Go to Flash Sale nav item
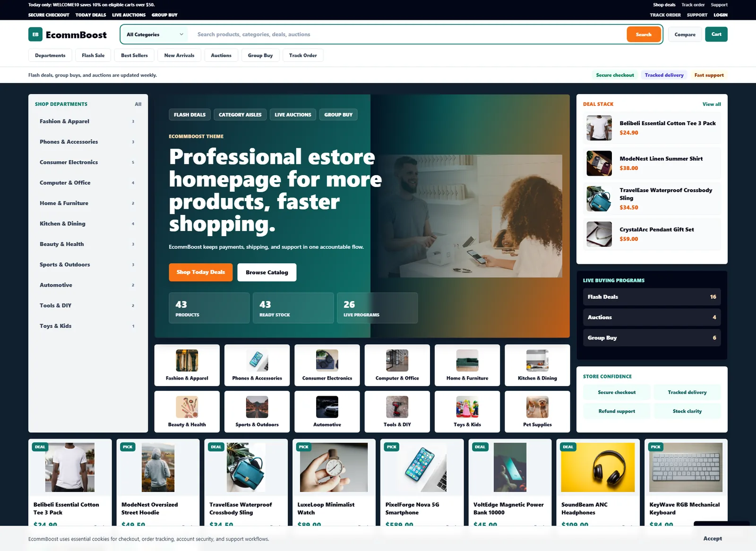Screen dimensions: 756x551 point(93,55)
